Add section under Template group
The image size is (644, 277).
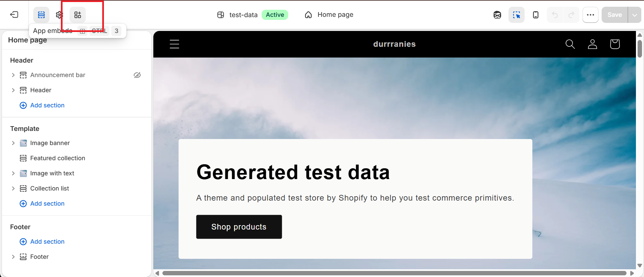pos(42,204)
